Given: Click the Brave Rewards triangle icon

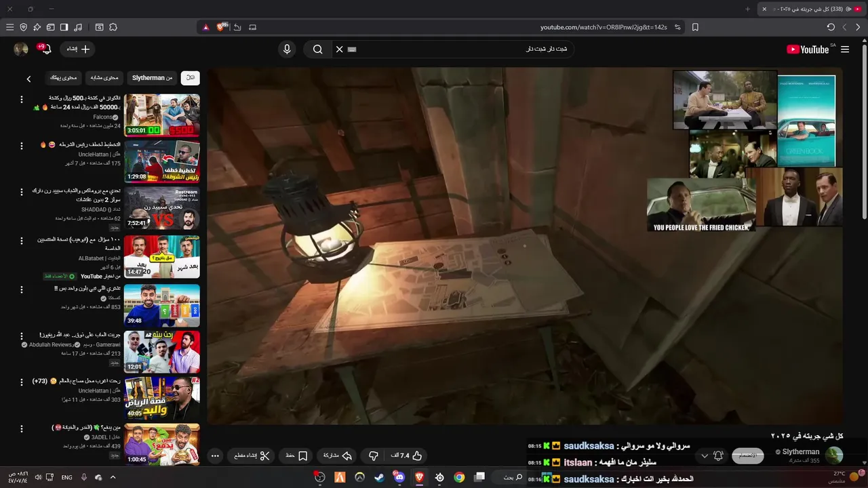Looking at the screenshot, I should pyautogui.click(x=206, y=27).
